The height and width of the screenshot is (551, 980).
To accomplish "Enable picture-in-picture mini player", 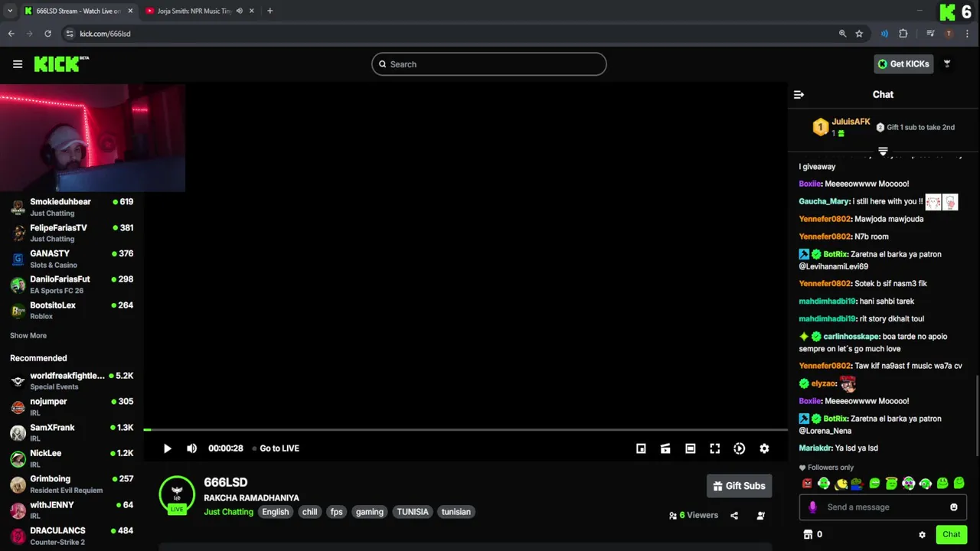I will [641, 448].
